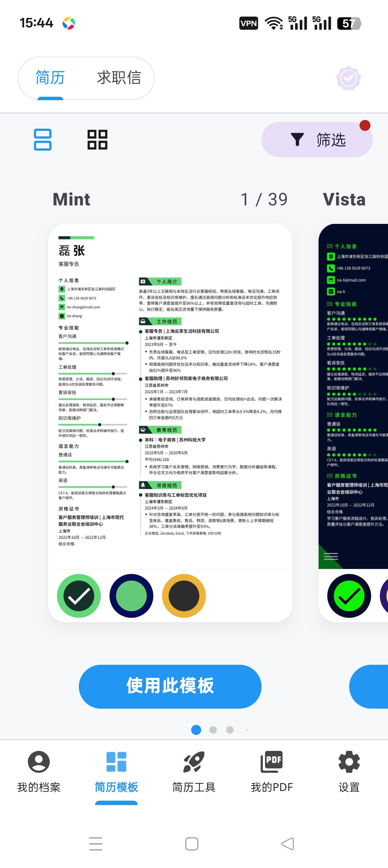Open 设置 gear icon
This screenshot has height=868, width=388.
349,762
